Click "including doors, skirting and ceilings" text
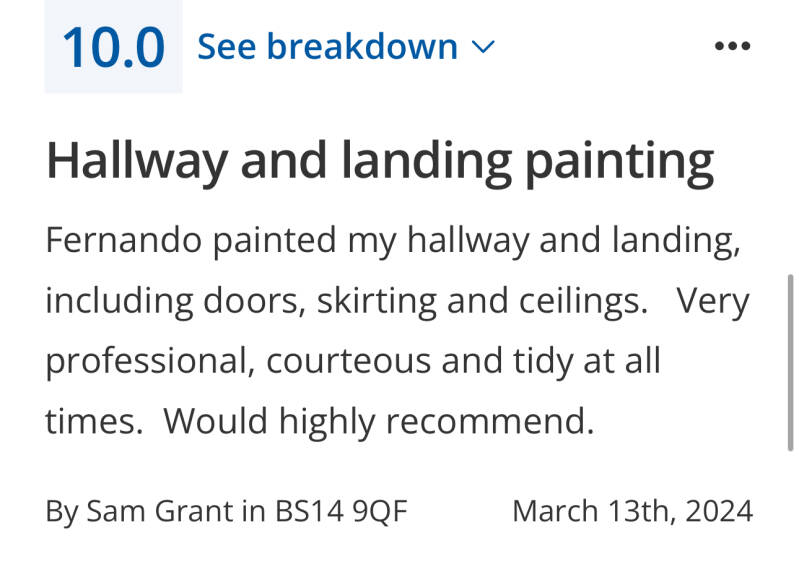Image resolution: width=799 pixels, height=569 pixels. coord(345,301)
